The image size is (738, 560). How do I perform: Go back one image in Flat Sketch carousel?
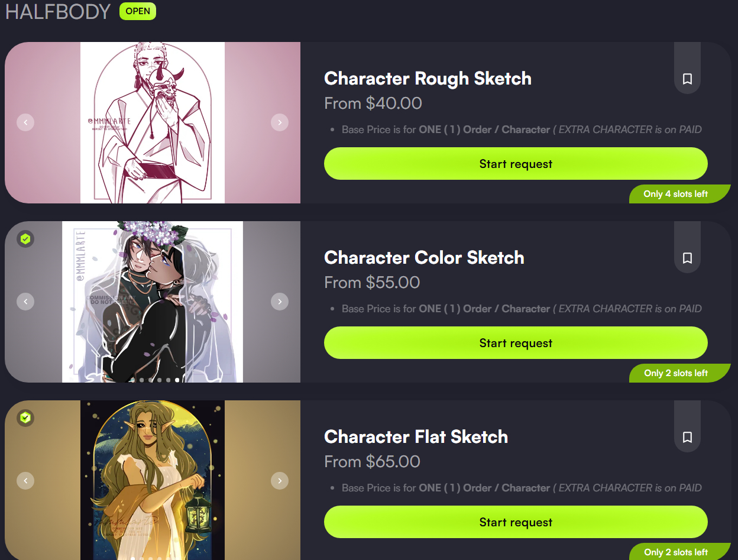tap(25, 481)
